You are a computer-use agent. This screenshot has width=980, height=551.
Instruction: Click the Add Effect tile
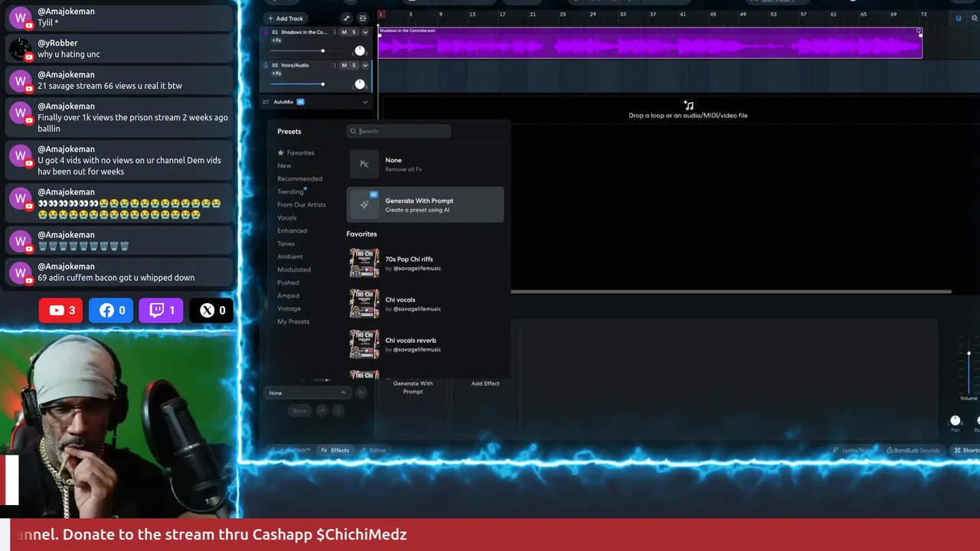[x=485, y=383]
